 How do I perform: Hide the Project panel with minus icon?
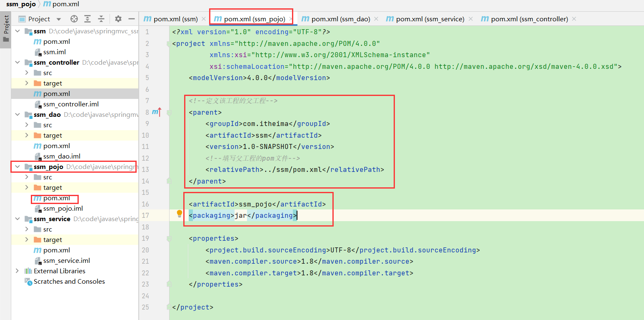pos(132,19)
